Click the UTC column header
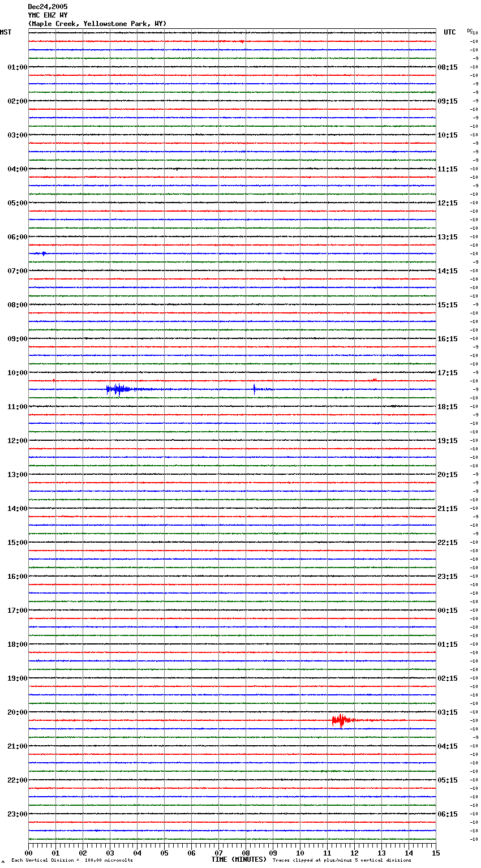 [450, 32]
